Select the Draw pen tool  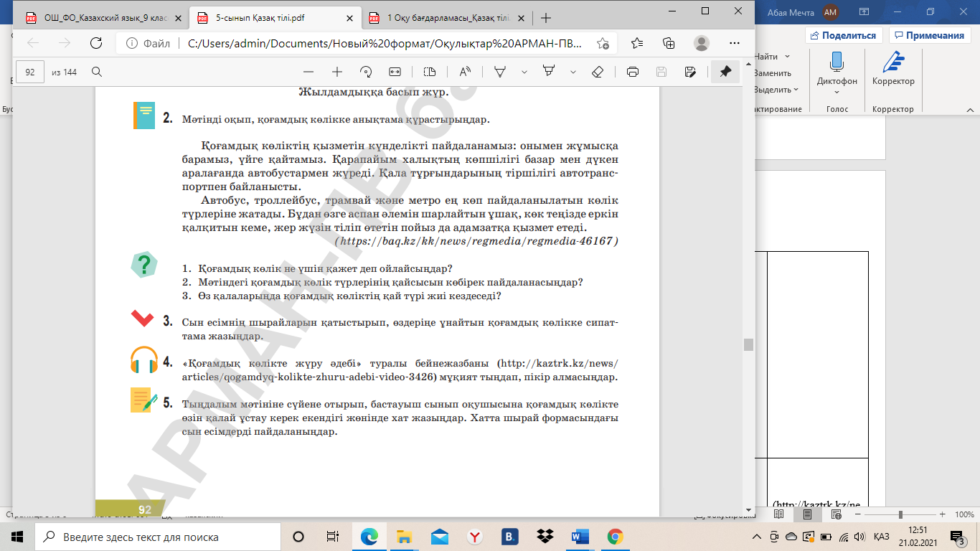[x=501, y=72]
